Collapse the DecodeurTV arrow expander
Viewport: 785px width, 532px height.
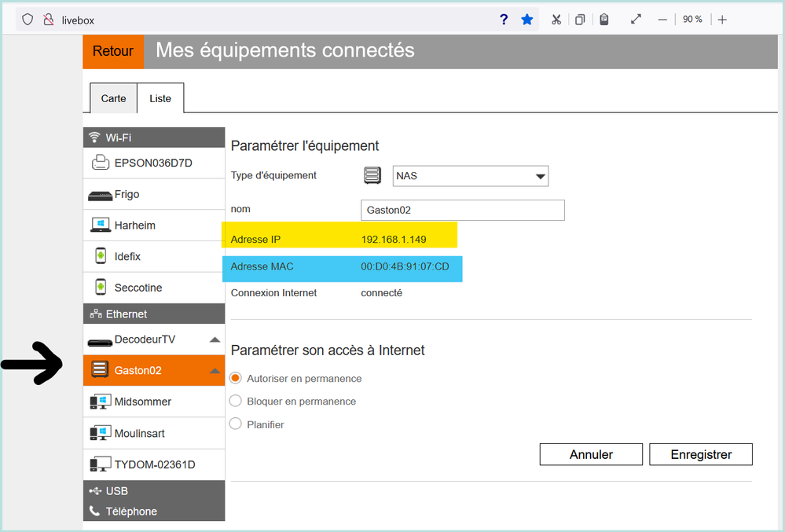(x=215, y=339)
